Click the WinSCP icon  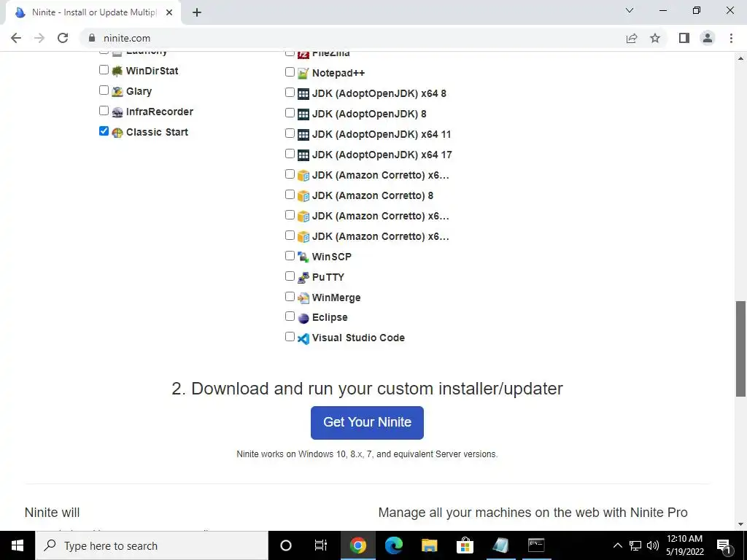[303, 257]
